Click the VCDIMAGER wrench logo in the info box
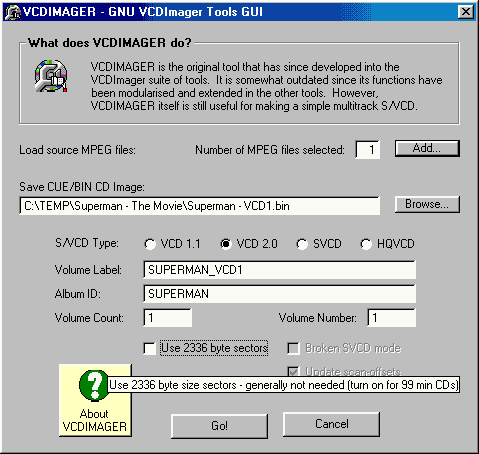Screen dimensions: 479x454 tap(51, 76)
